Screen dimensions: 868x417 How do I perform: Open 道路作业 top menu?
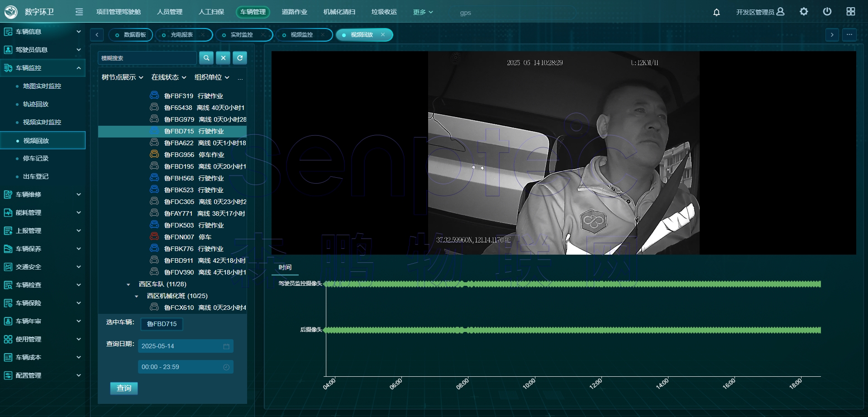pyautogui.click(x=294, y=12)
